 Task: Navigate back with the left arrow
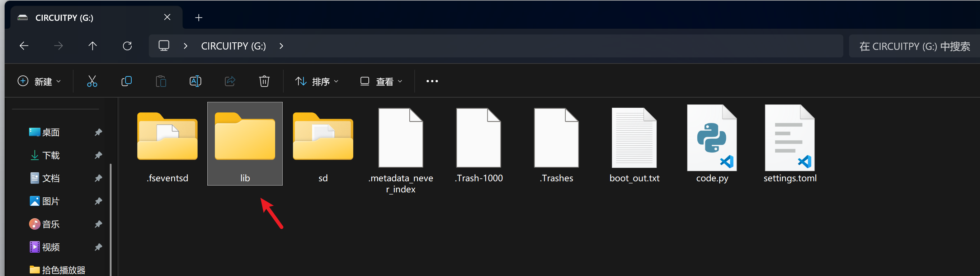pyautogui.click(x=24, y=46)
